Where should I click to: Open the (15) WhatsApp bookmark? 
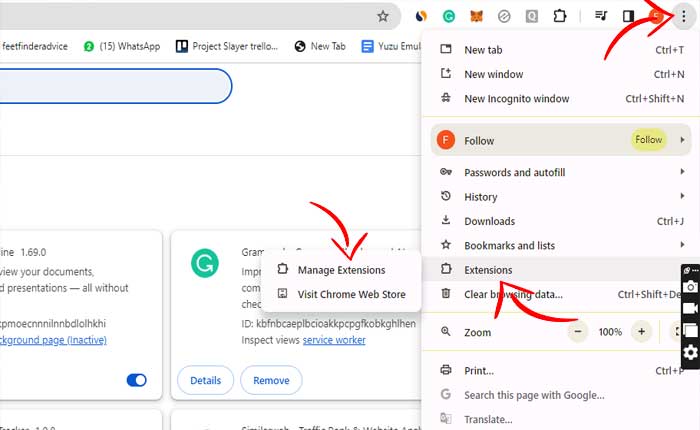point(122,46)
